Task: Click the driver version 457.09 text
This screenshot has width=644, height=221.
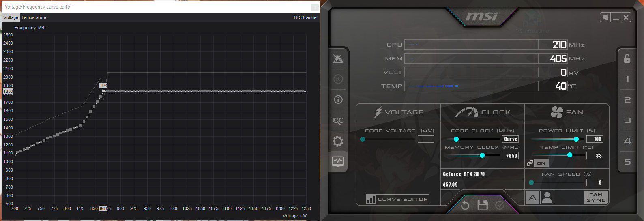Action: click(x=450, y=185)
